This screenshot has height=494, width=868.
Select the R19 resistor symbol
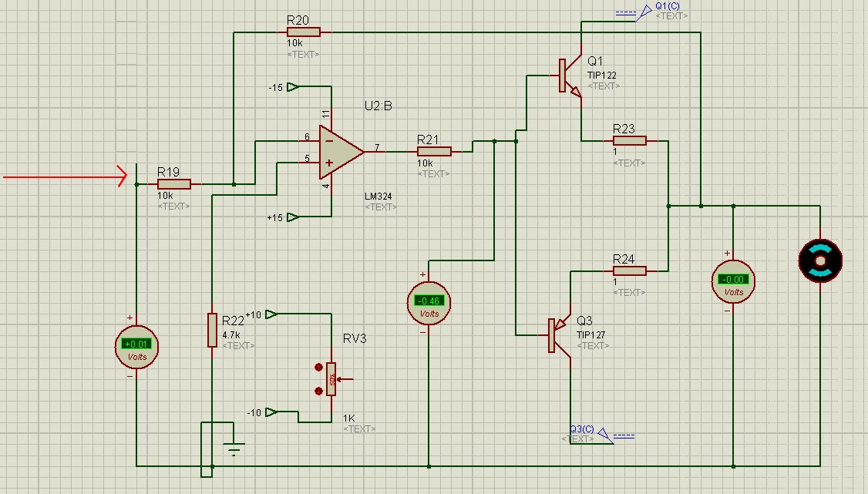tap(173, 184)
